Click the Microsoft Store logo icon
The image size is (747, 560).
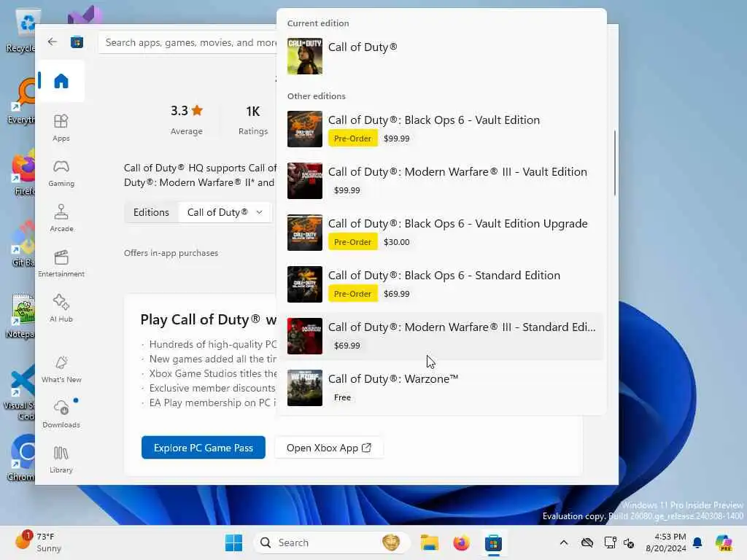click(x=77, y=42)
